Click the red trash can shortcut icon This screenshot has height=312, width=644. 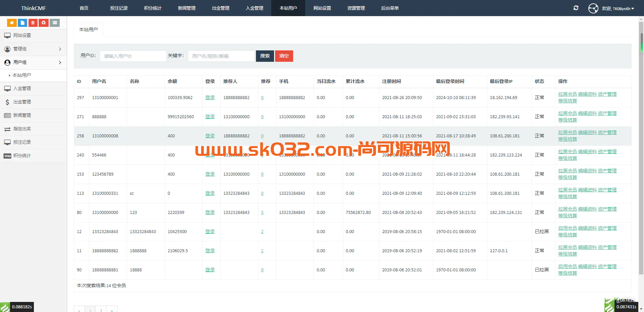(x=33, y=23)
